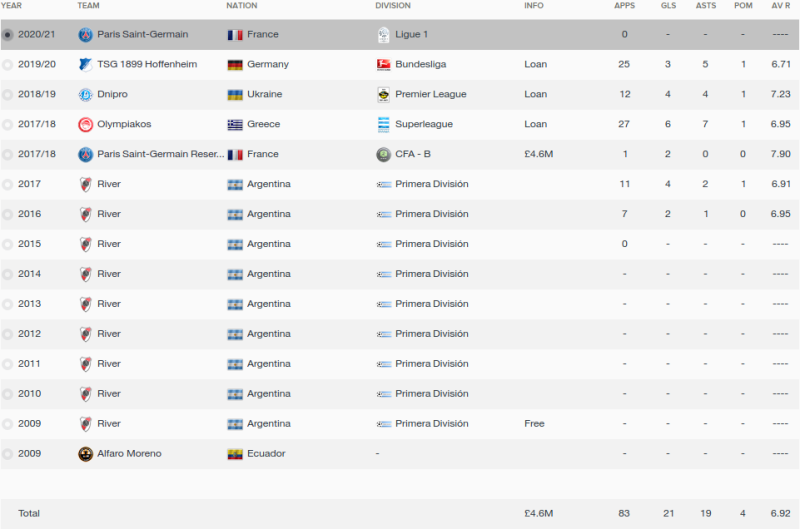The image size is (800, 529).
Task: Select the Olympiakos 2017/18 row radio button
Action: click(7, 124)
